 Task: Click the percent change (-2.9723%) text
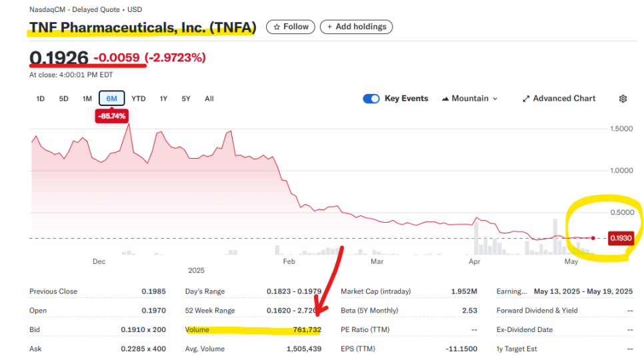175,57
